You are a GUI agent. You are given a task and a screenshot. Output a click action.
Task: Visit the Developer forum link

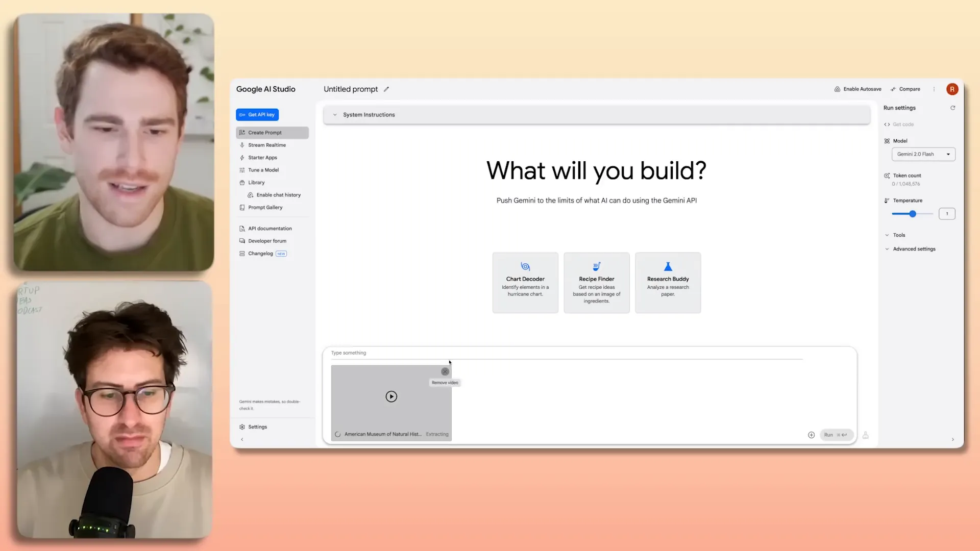(267, 241)
